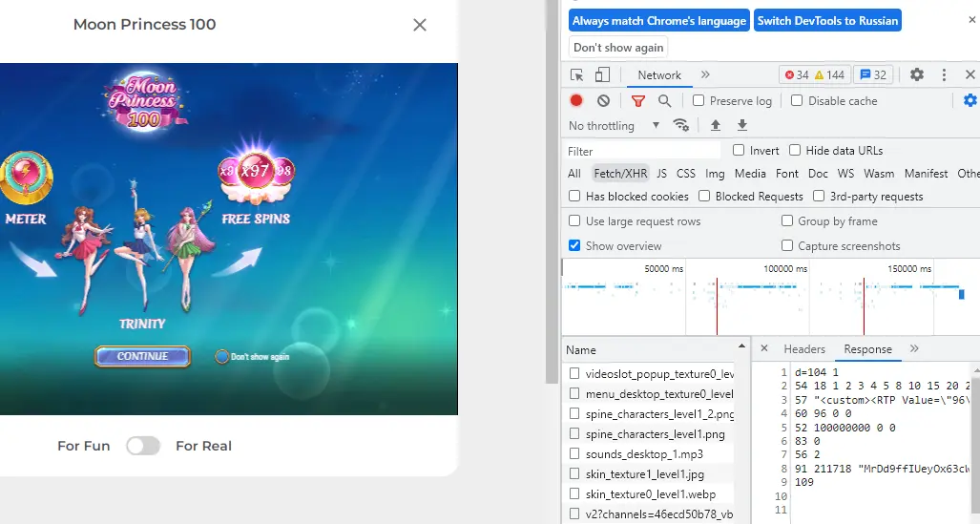The image size is (980, 524).
Task: Open the Network panel tab
Action: click(659, 75)
